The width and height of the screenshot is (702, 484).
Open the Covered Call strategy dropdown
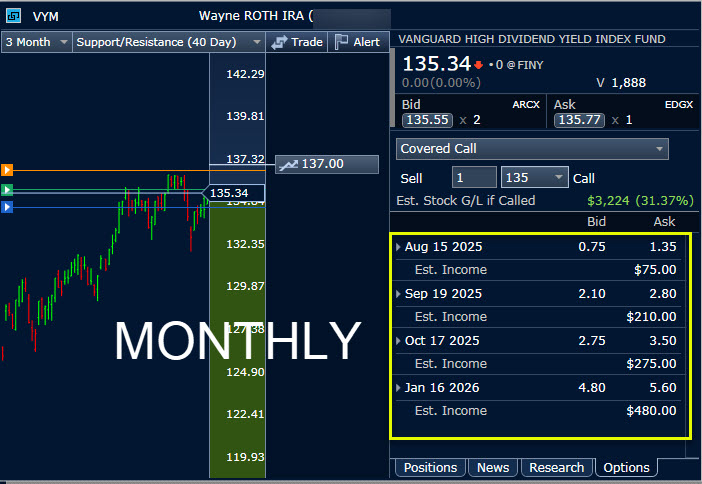pyautogui.click(x=532, y=148)
